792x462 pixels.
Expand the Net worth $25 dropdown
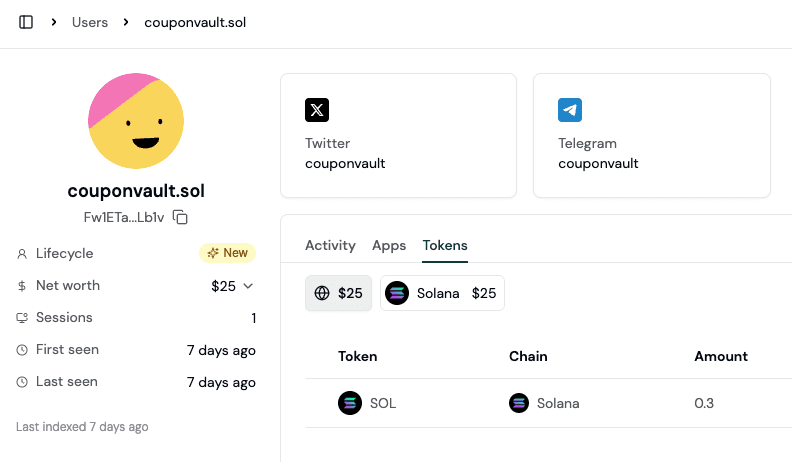tap(248, 286)
